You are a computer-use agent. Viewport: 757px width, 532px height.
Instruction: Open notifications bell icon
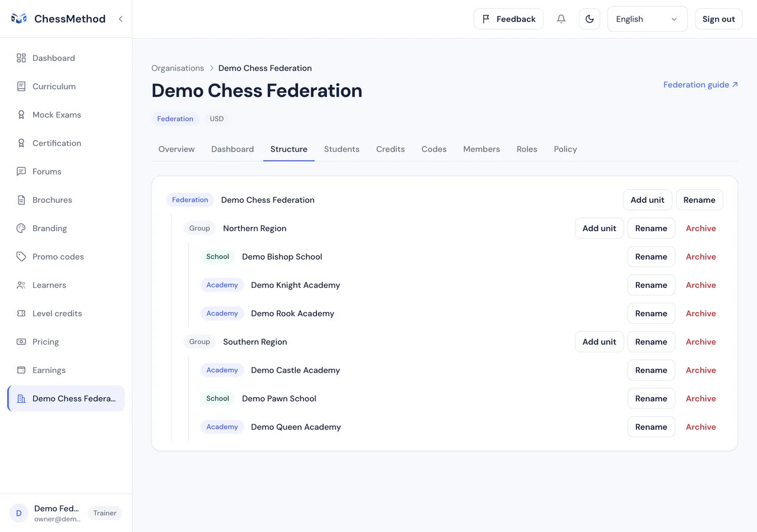point(561,19)
